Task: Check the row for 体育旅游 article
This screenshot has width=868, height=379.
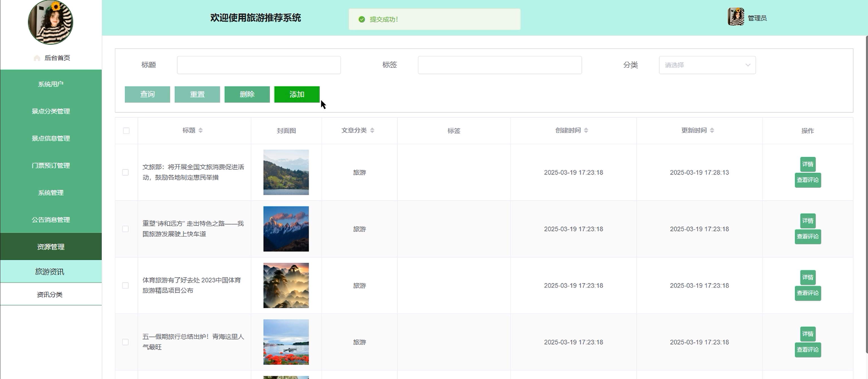Action: [x=125, y=286]
